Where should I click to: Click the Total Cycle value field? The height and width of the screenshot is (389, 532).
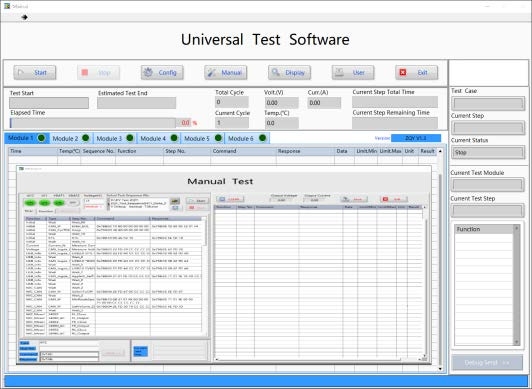click(232, 102)
